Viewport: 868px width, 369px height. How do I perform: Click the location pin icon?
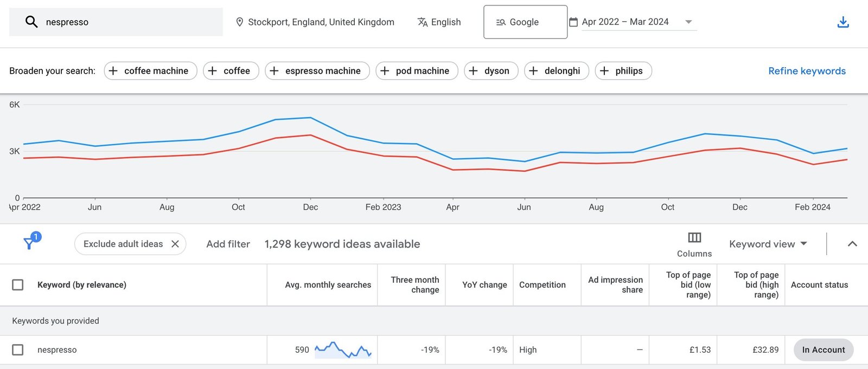pos(239,22)
